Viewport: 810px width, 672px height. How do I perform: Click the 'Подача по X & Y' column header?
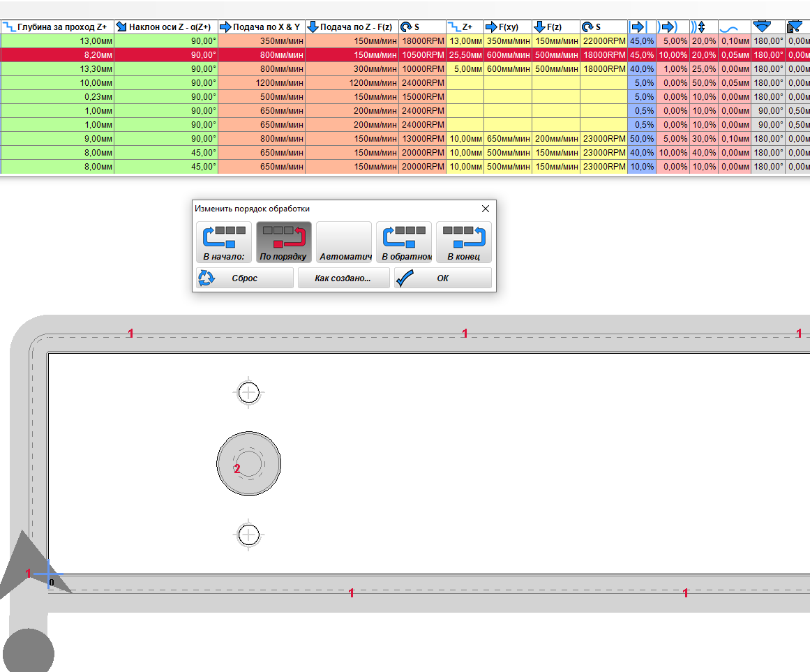tap(262, 27)
